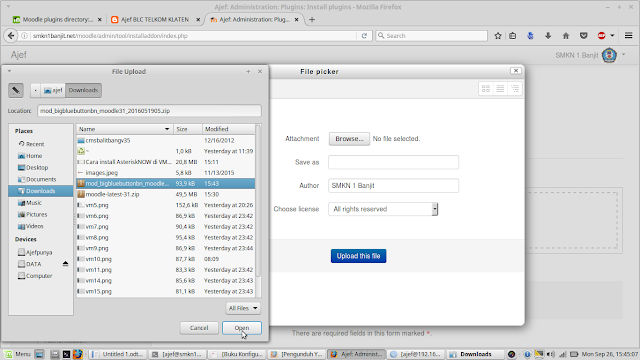Select the vm14.png file

(166, 281)
